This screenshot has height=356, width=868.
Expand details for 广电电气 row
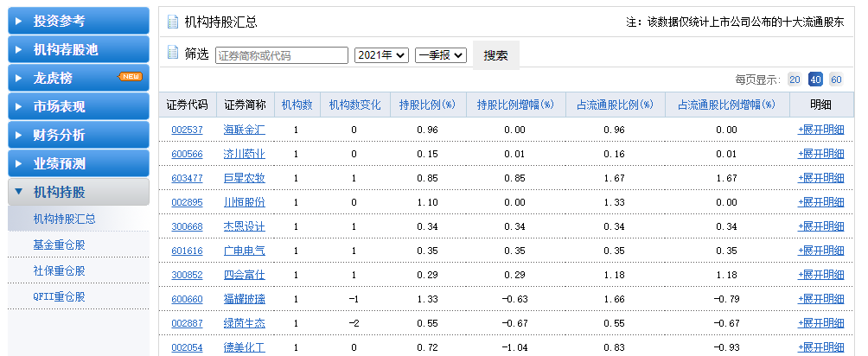point(821,251)
